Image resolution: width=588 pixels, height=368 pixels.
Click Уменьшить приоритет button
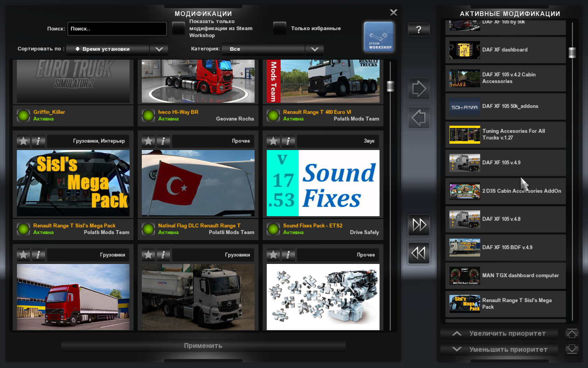tap(499, 349)
